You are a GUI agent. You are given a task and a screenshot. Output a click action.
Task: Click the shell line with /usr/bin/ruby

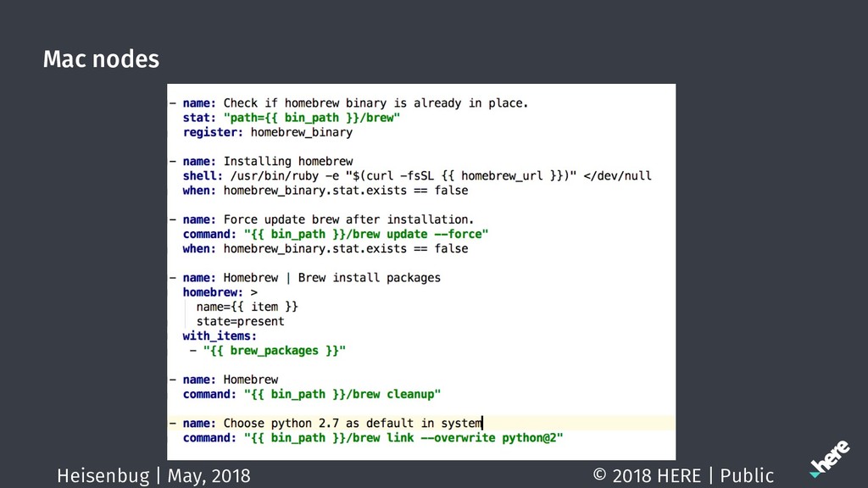(417, 176)
